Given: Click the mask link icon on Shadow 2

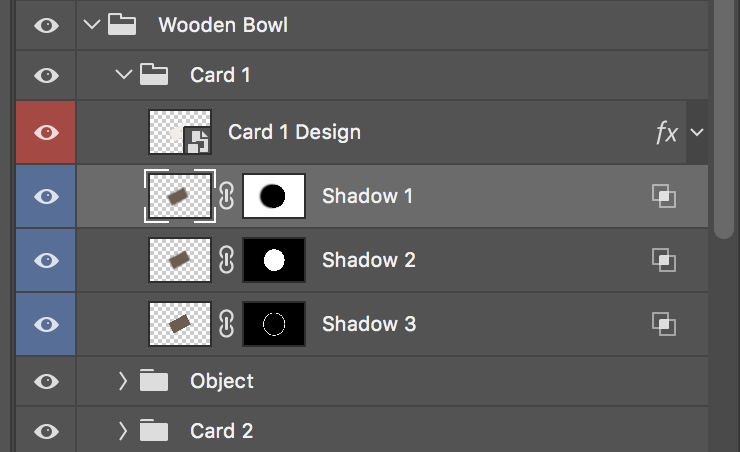Looking at the screenshot, I should click(x=227, y=260).
